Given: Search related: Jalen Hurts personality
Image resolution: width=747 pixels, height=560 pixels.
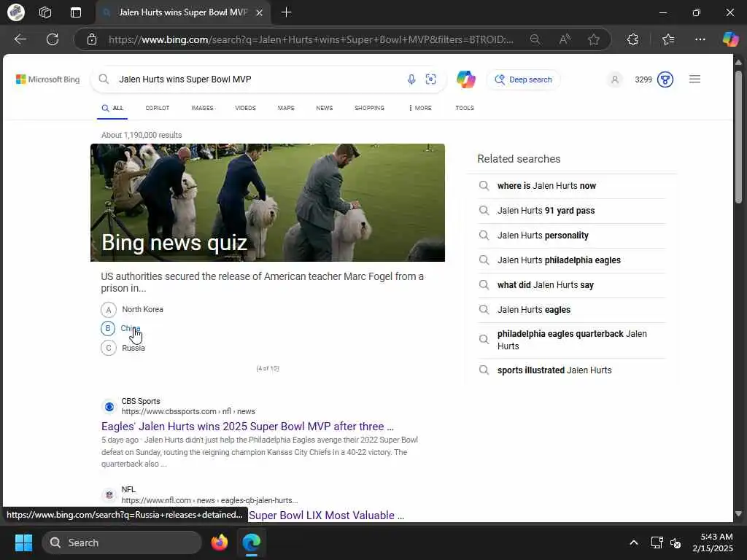Looking at the screenshot, I should click(543, 236).
